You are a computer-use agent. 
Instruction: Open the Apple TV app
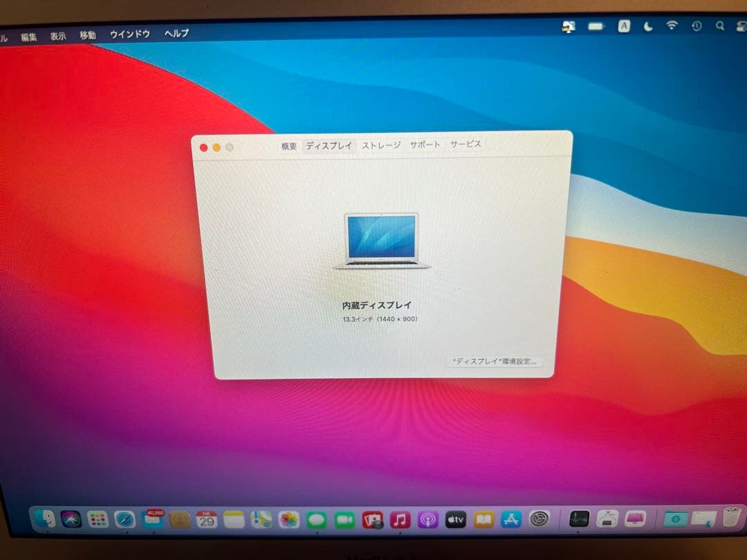pos(456,520)
